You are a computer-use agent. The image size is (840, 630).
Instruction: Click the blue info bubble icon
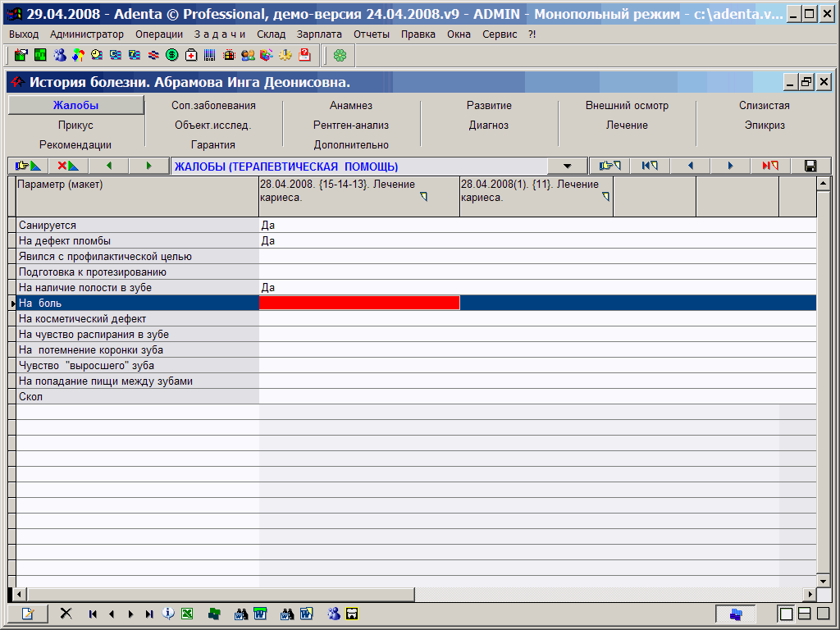(x=168, y=614)
